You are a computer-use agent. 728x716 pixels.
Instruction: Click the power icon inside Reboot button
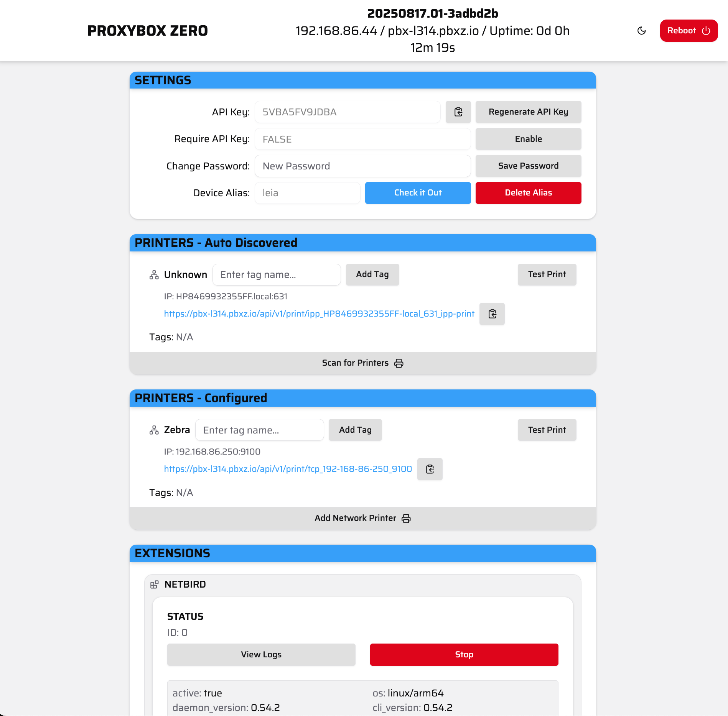click(x=706, y=31)
